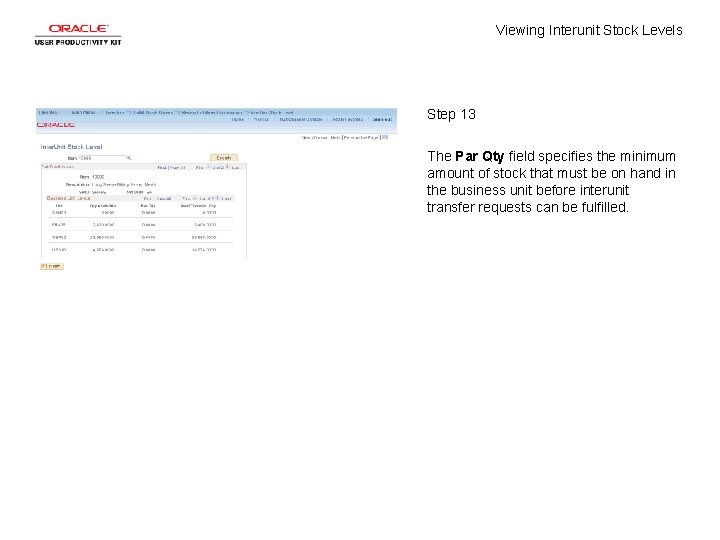
Task: Click the button below the grid
Action: [52, 266]
